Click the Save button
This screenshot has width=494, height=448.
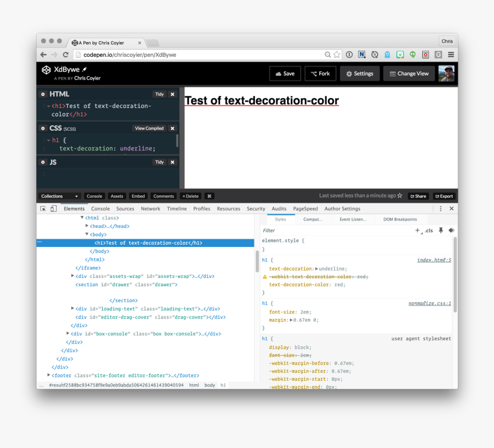pyautogui.click(x=285, y=74)
